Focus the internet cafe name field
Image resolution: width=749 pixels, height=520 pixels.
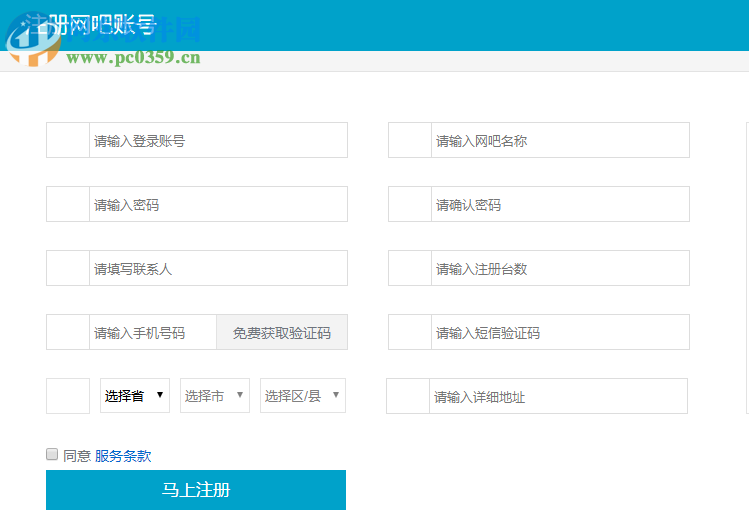coord(560,140)
